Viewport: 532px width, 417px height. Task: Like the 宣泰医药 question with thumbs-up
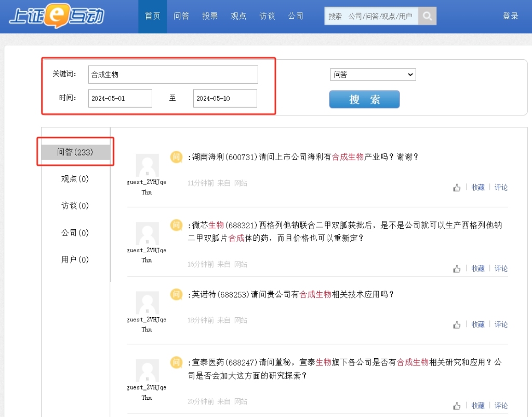(x=457, y=406)
